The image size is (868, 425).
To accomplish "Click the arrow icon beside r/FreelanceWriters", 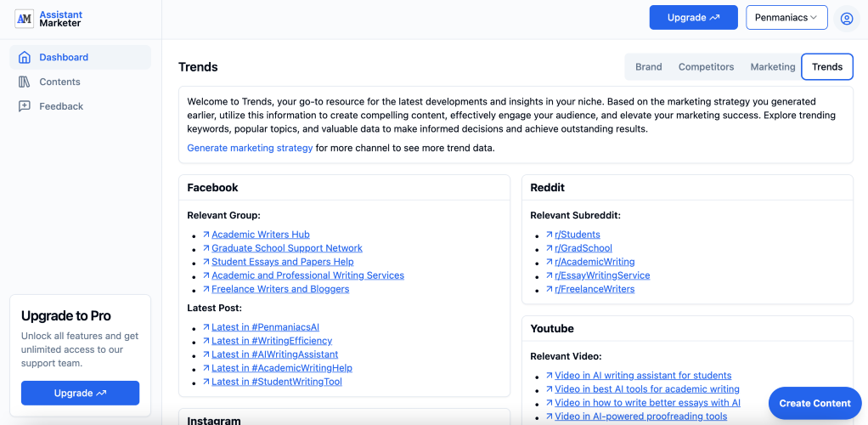I will pos(550,289).
